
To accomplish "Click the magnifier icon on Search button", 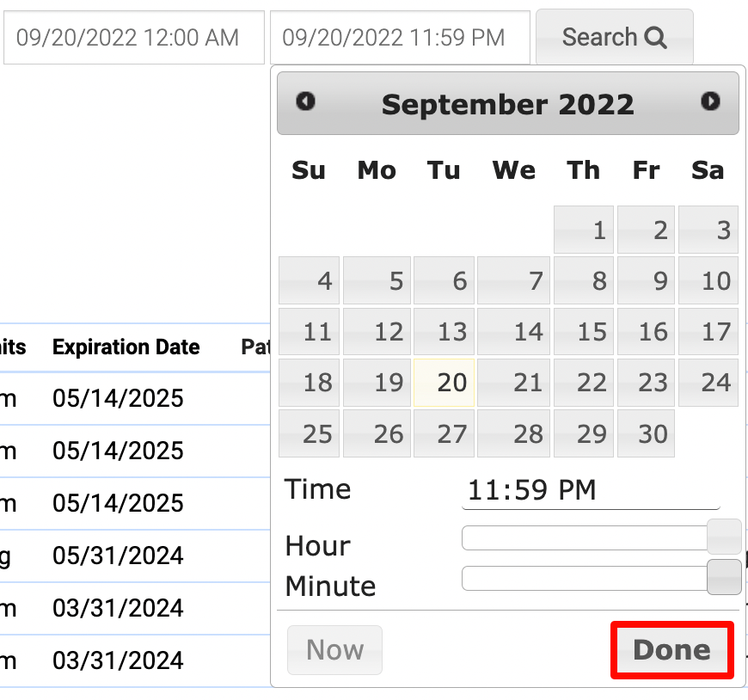I will (658, 37).
